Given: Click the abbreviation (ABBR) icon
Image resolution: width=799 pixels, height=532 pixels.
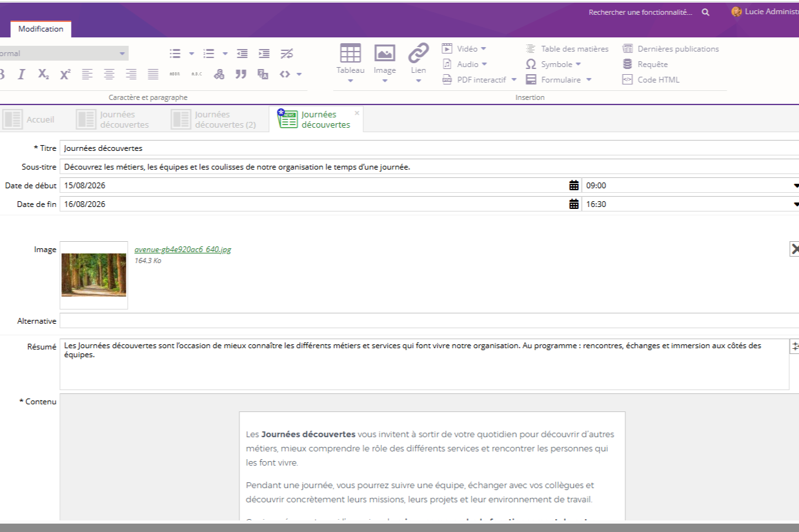Looking at the screenshot, I should (175, 75).
